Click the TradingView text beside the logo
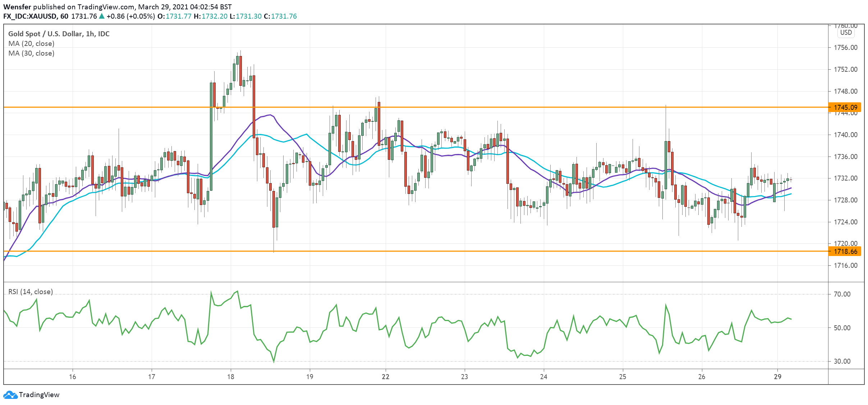 pos(39,395)
